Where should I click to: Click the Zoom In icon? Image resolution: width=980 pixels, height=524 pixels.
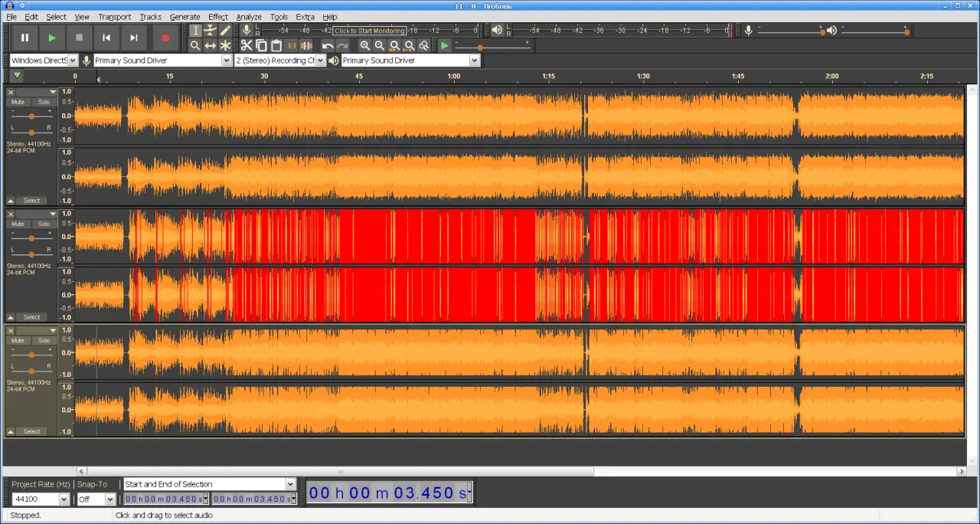[365, 45]
